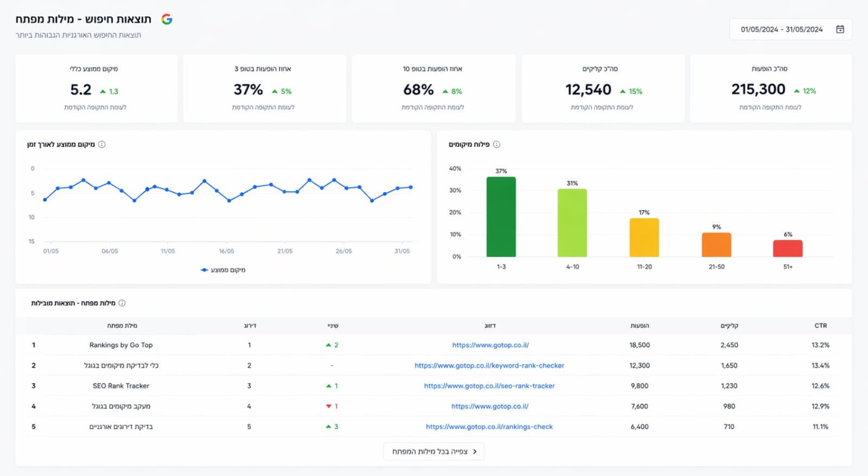Click the 16/05 date label on chart axis
Image resolution: width=868 pixels, height=476 pixels.
[x=226, y=251]
